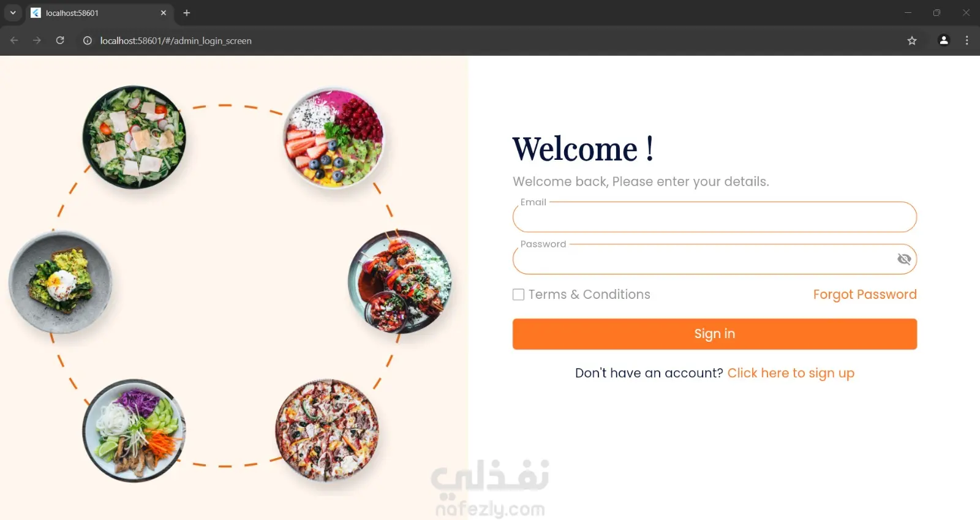Focus the Password input field

(x=704, y=259)
